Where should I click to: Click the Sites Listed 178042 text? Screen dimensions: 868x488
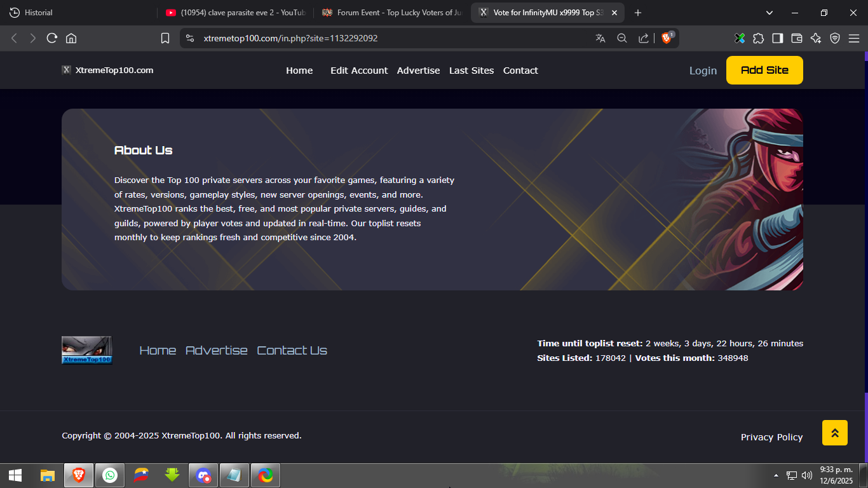(x=581, y=358)
